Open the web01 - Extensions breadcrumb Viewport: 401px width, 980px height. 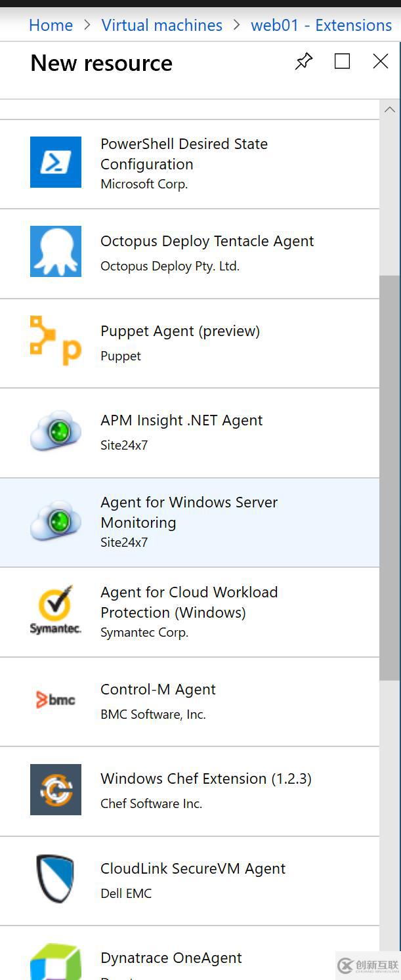(322, 25)
